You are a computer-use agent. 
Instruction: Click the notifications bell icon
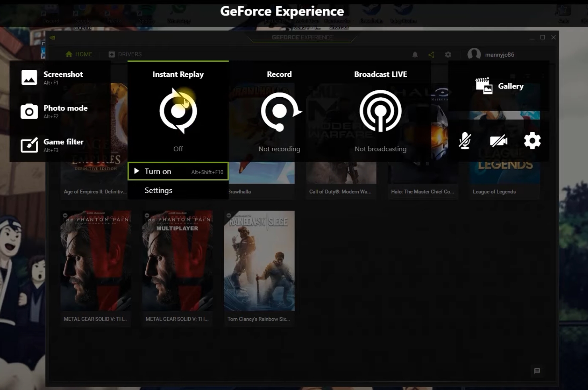point(415,55)
